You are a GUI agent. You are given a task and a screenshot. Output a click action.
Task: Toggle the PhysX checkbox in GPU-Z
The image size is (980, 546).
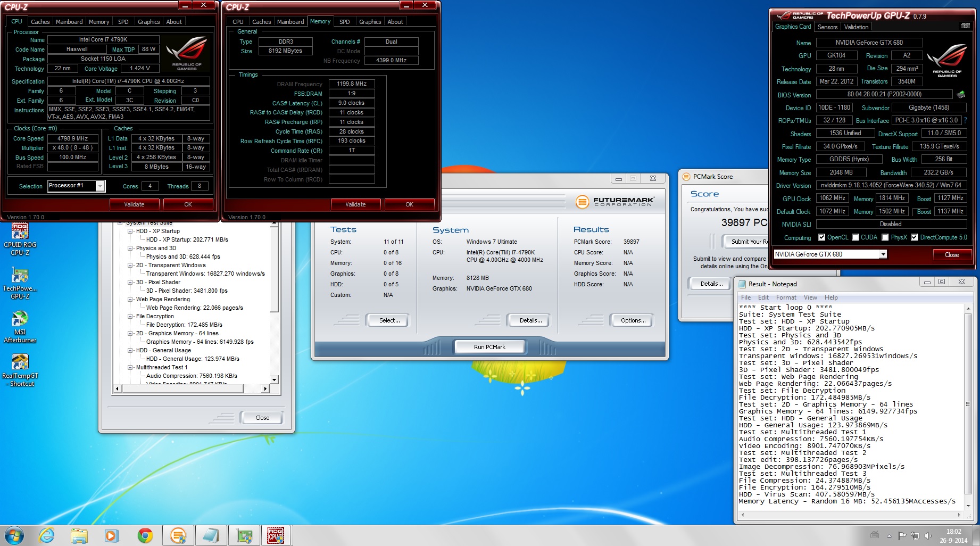click(x=885, y=237)
